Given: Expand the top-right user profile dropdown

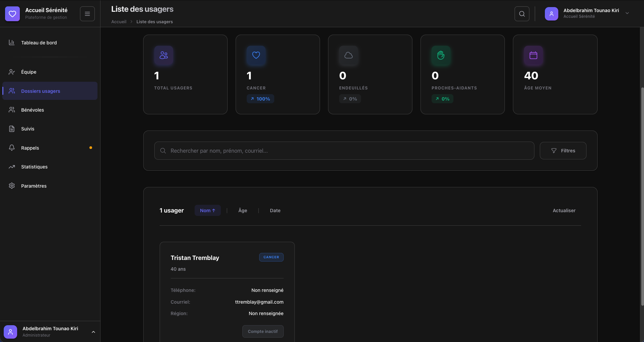Looking at the screenshot, I should [x=627, y=13].
